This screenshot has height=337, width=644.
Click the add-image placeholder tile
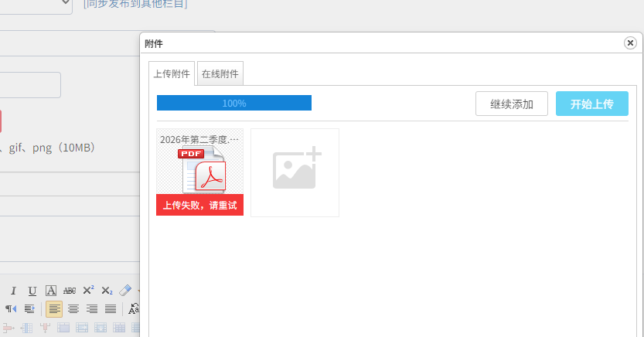pos(295,172)
